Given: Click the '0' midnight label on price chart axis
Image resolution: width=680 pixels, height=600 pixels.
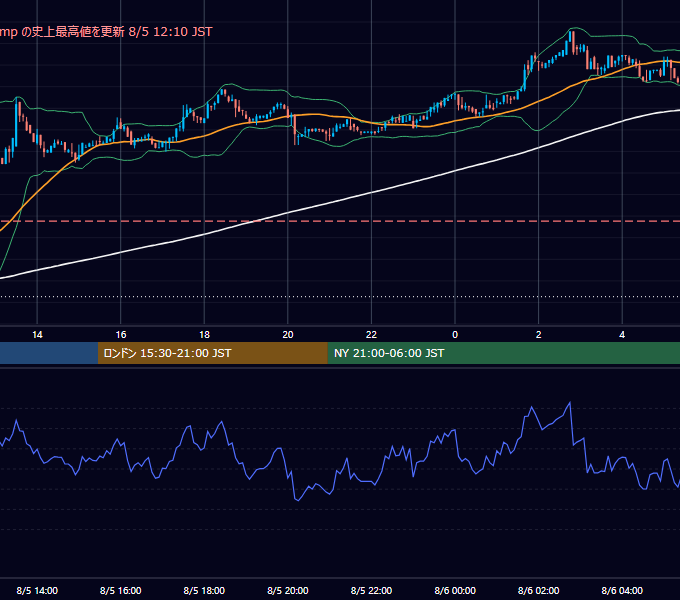Looking at the screenshot, I should (x=455, y=335).
